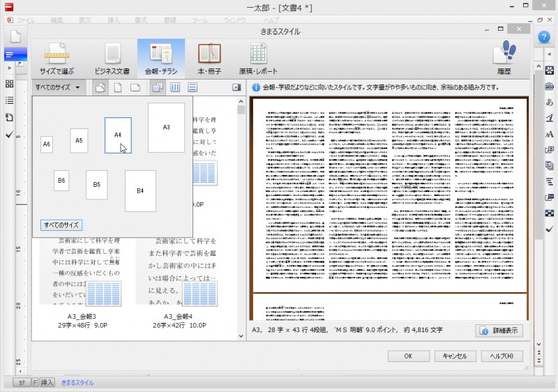Image resolution: width=558 pixels, height=392 pixels.
Task: Click the すべてのサイズ button in popup
Action: [61, 225]
